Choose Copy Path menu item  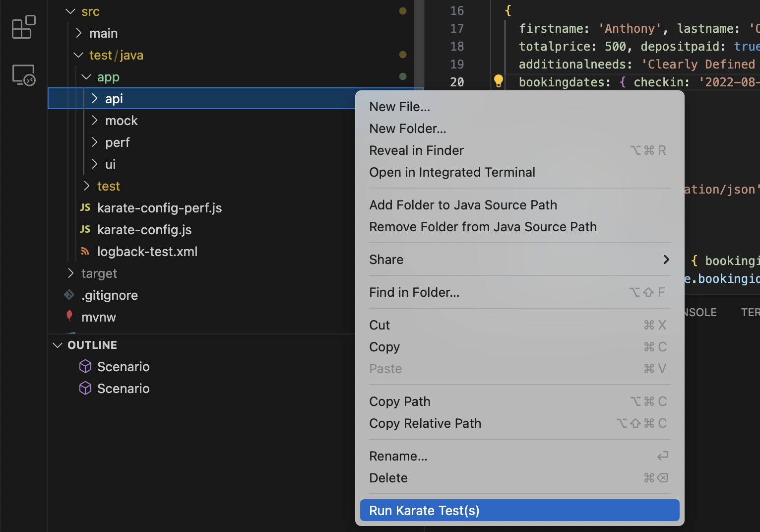tap(519, 401)
